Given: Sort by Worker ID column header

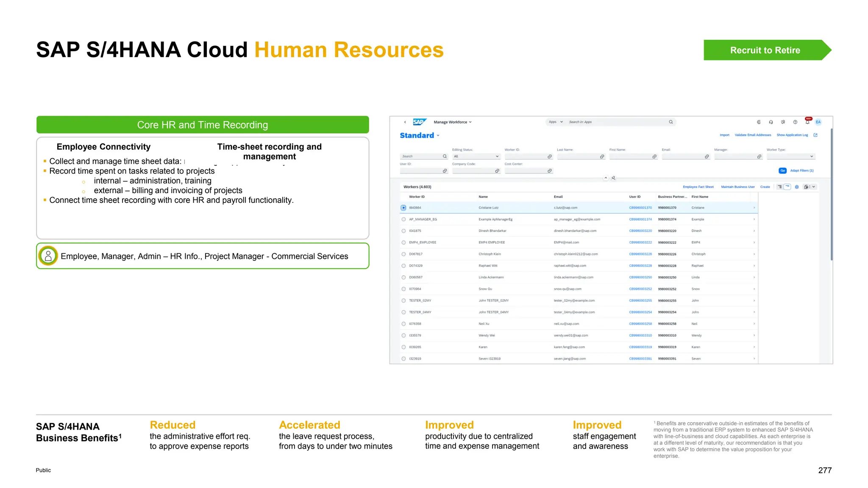Looking at the screenshot, I should tap(417, 197).
